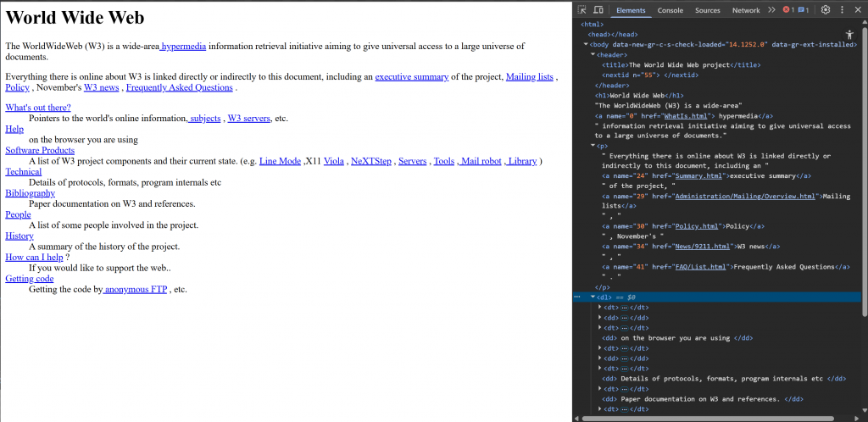Open the executive summary page link
Screen dimensions: 868x422
412,77
